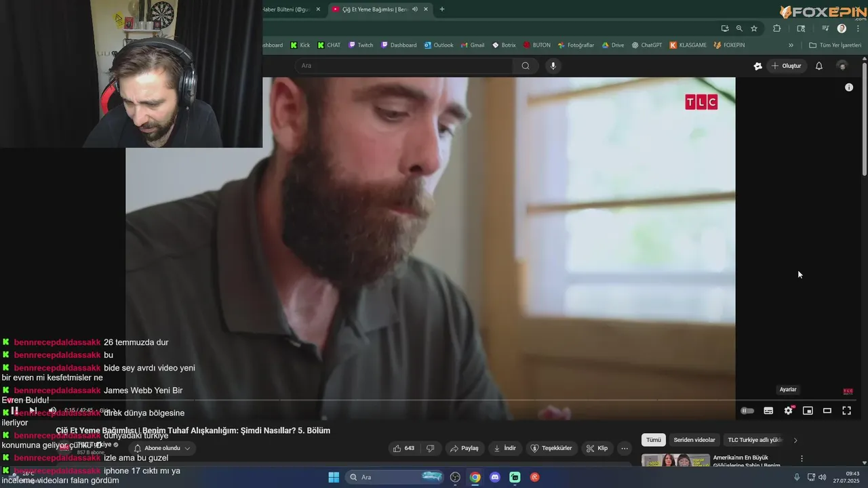The image size is (868, 488).
Task: Open the YouTube account avatar menu
Action: tap(842, 66)
